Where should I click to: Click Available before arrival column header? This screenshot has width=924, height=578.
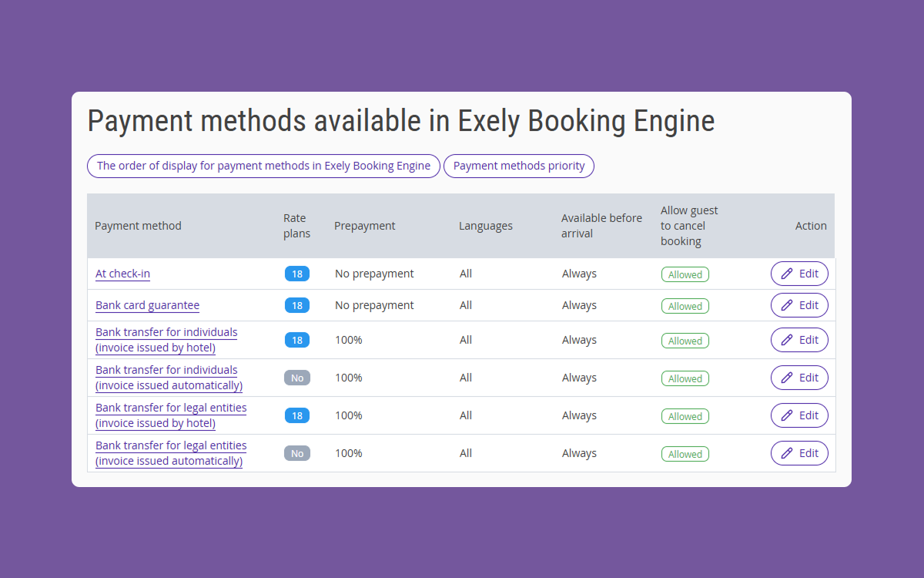[601, 226]
